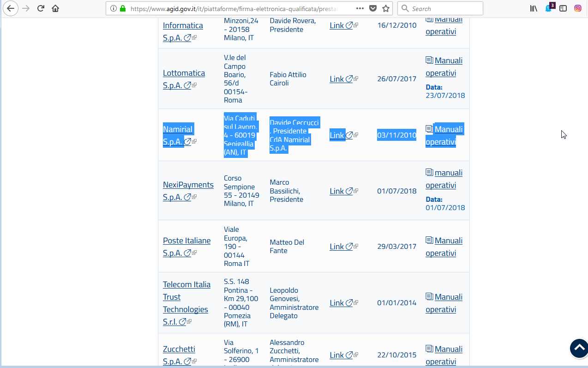Go back to previous page
Image resolution: width=588 pixels, height=368 pixels.
click(11, 8)
